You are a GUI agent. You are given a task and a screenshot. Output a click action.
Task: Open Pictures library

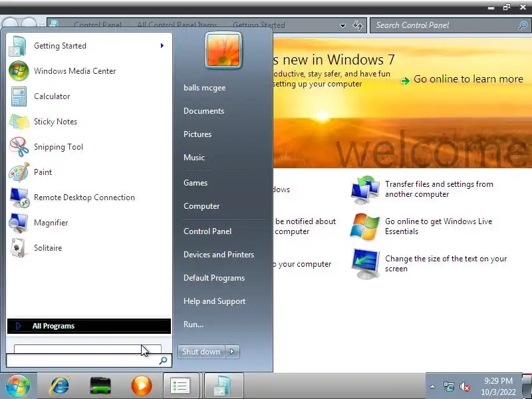[x=198, y=134]
